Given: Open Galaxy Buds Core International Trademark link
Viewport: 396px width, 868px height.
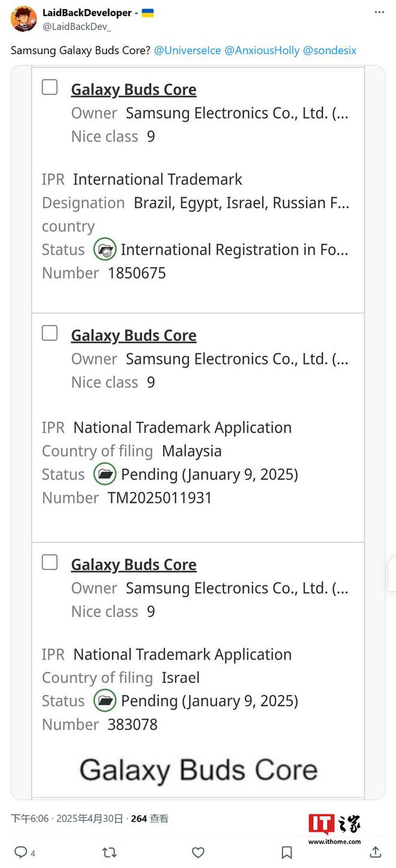Looking at the screenshot, I should pos(134,90).
